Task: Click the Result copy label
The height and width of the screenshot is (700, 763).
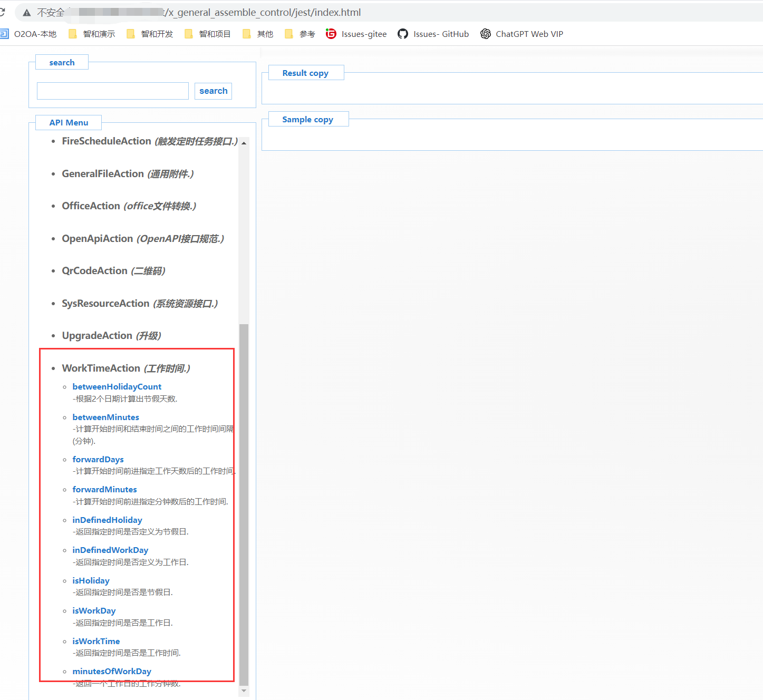Action: [306, 73]
